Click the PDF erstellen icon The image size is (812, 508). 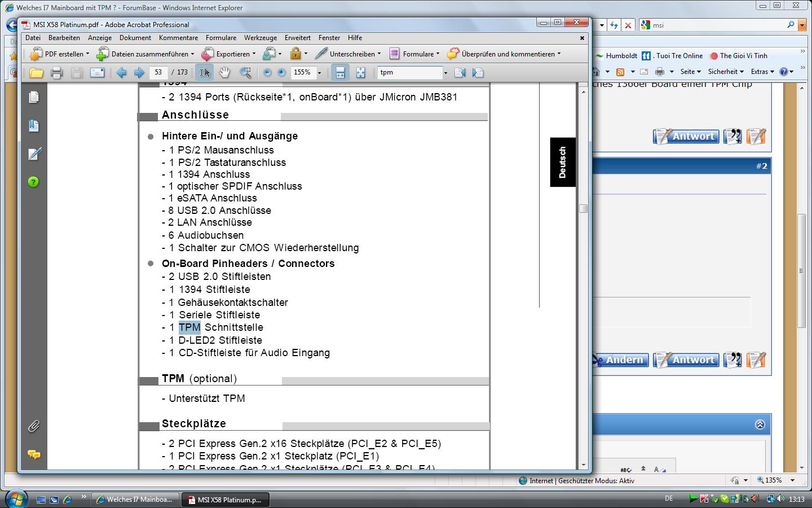(x=36, y=54)
